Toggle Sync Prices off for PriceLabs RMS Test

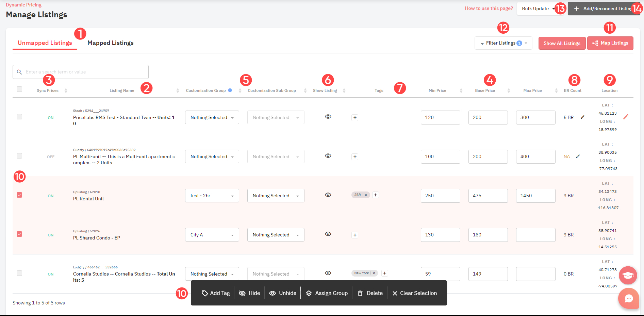(50, 117)
